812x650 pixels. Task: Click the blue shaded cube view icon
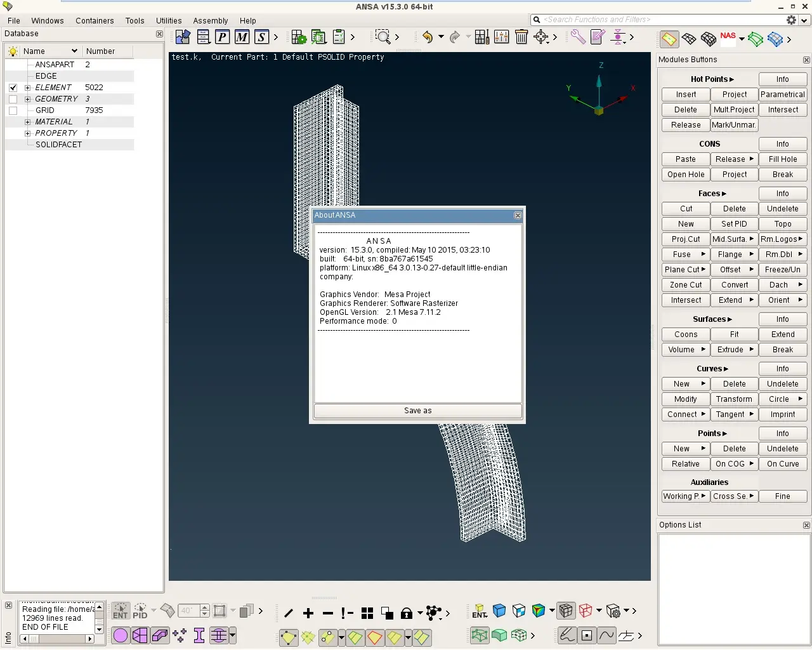(x=499, y=611)
